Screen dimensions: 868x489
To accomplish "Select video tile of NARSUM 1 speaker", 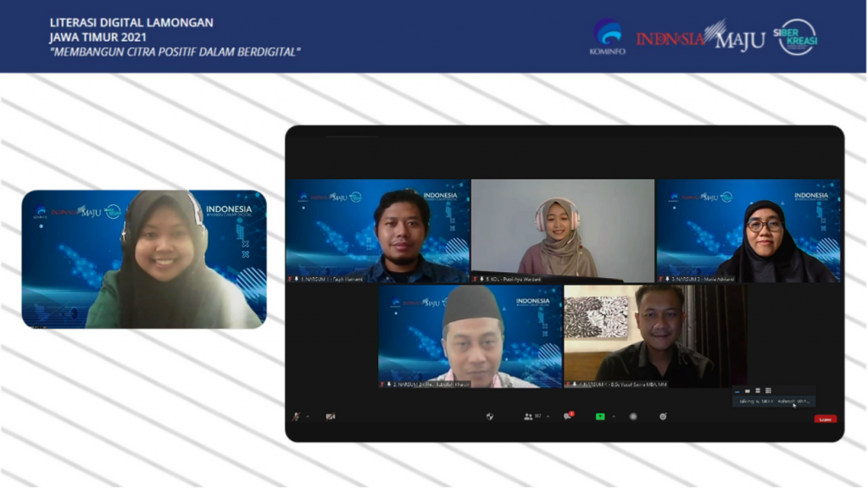I will coord(377,231).
